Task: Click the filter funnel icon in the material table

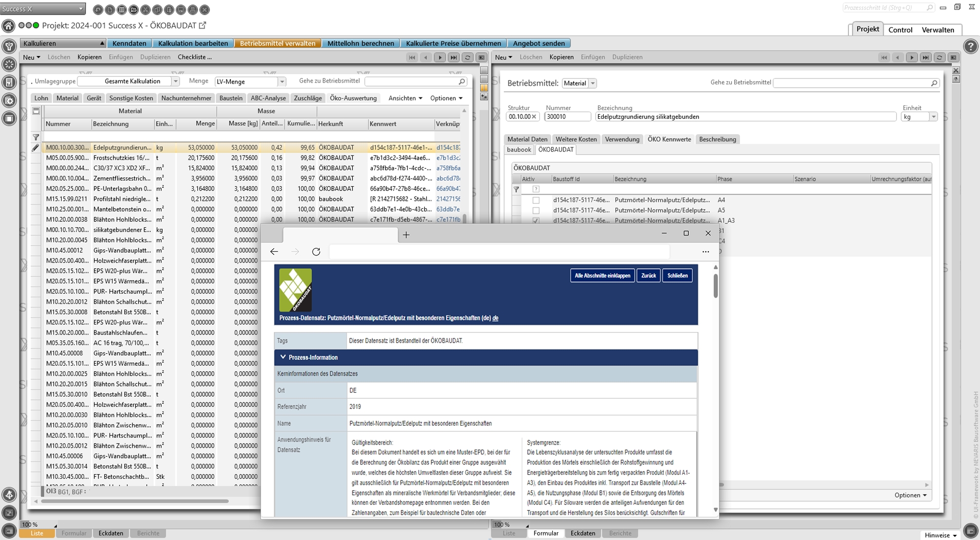Action: [36, 137]
